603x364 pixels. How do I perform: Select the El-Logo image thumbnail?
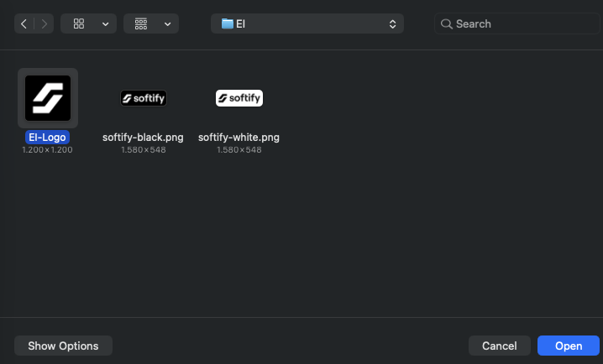[48, 98]
